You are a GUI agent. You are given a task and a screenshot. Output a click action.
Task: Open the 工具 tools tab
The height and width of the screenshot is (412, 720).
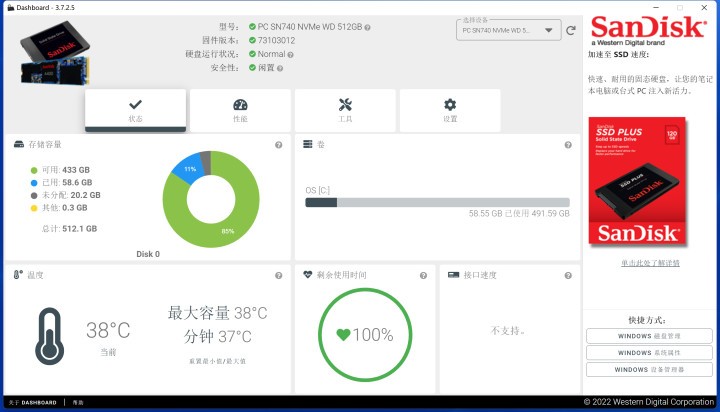(345, 110)
